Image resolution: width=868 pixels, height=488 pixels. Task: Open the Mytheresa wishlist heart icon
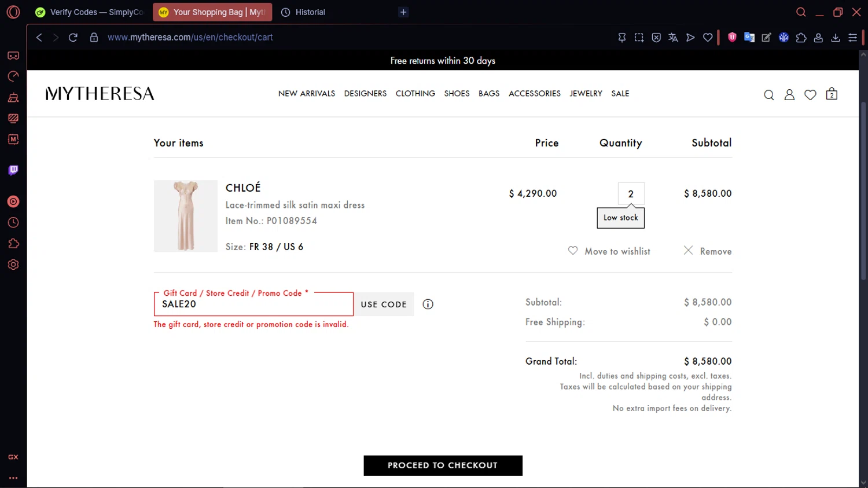tap(810, 95)
